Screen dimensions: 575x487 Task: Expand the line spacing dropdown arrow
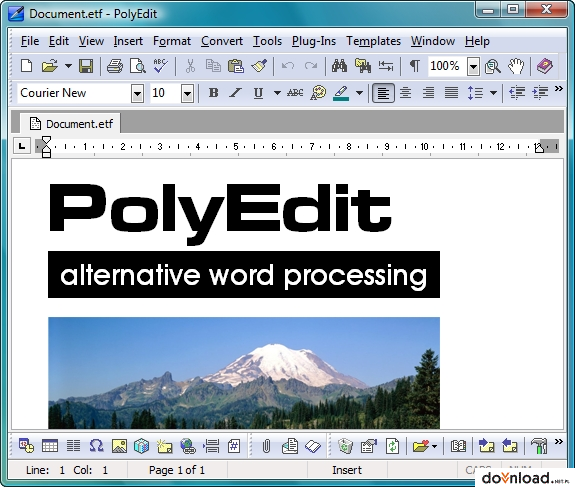tap(494, 93)
